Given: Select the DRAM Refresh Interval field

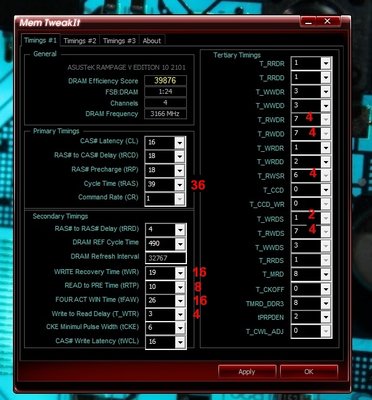Looking at the screenshot, I should pyautogui.click(x=166, y=258).
